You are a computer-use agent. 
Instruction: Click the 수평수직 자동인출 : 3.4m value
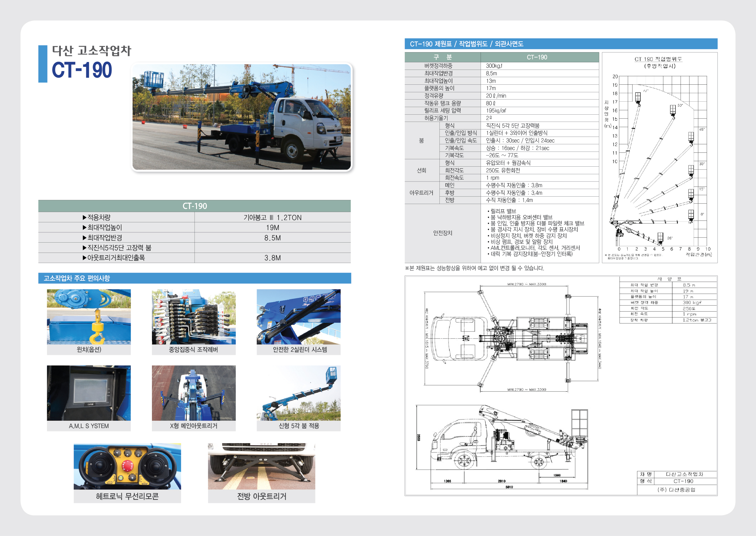tap(514, 193)
